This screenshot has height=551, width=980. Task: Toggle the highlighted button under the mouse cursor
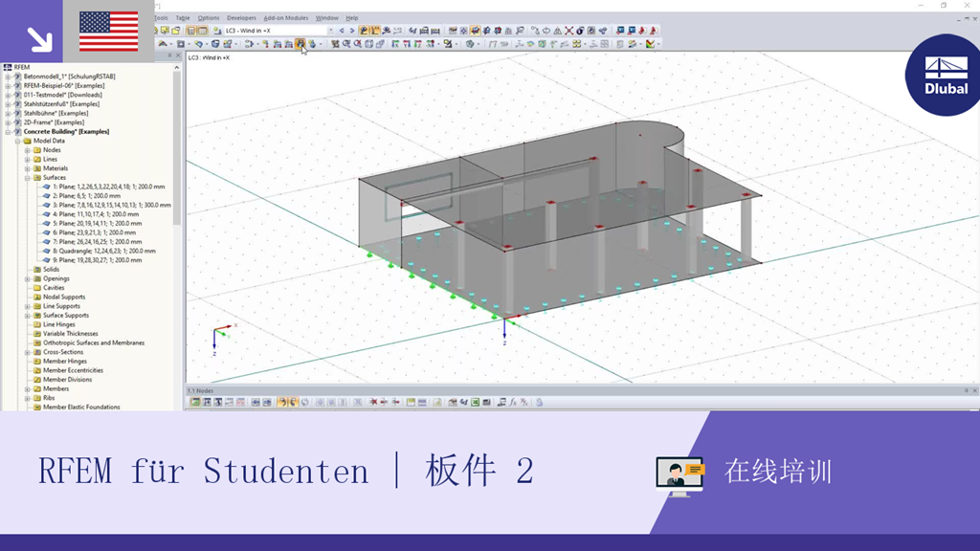point(300,44)
